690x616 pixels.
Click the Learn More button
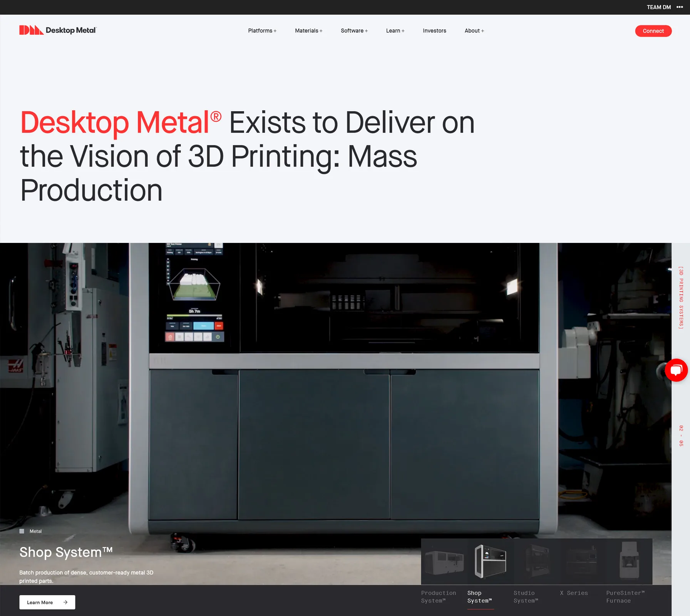point(47,602)
